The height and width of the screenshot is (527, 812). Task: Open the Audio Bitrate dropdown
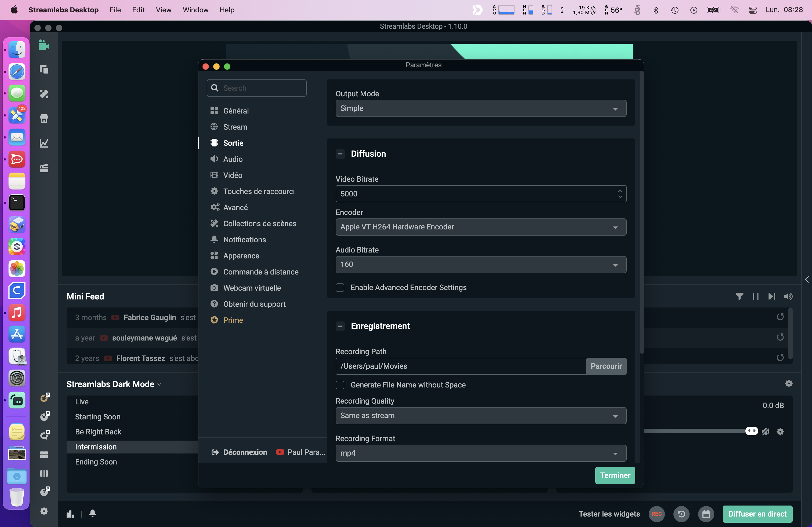pyautogui.click(x=481, y=265)
